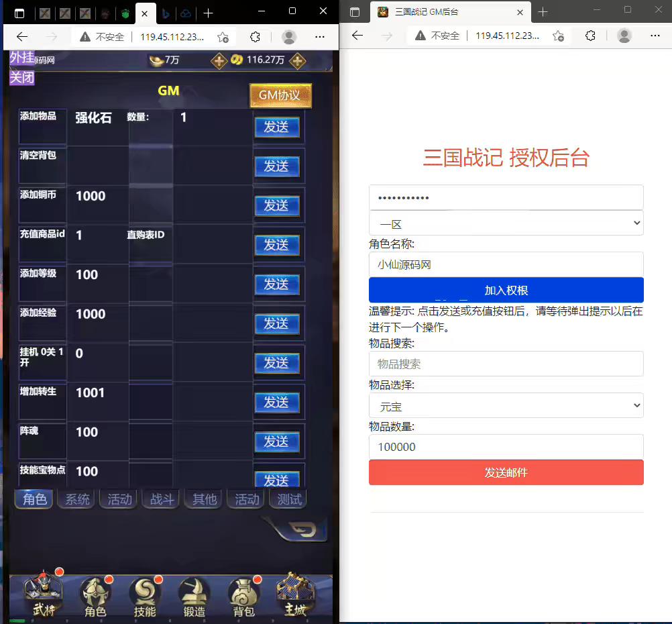
Task: Click address bar in right browser window
Action: (508, 36)
